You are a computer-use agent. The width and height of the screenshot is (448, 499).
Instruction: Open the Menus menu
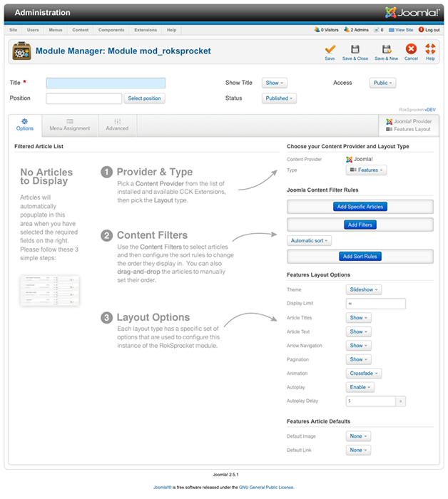click(56, 30)
